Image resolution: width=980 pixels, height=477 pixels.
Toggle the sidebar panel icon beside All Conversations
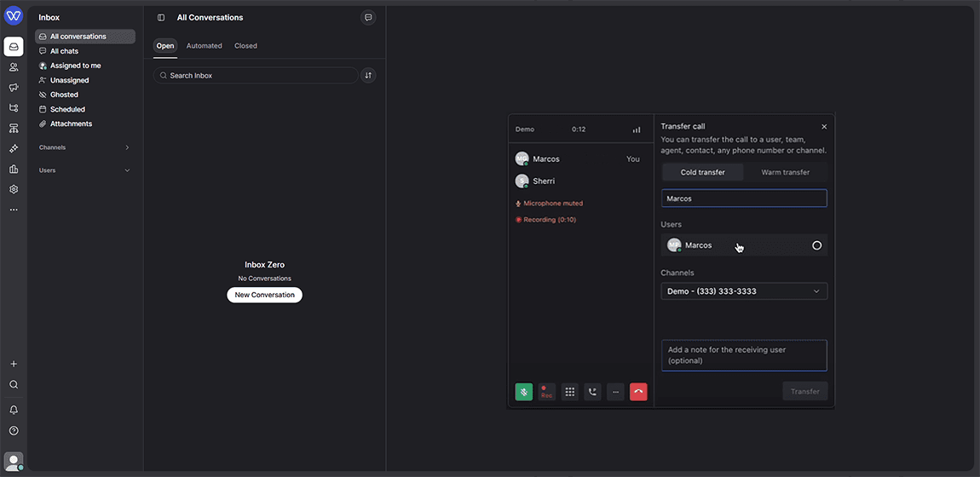point(161,18)
